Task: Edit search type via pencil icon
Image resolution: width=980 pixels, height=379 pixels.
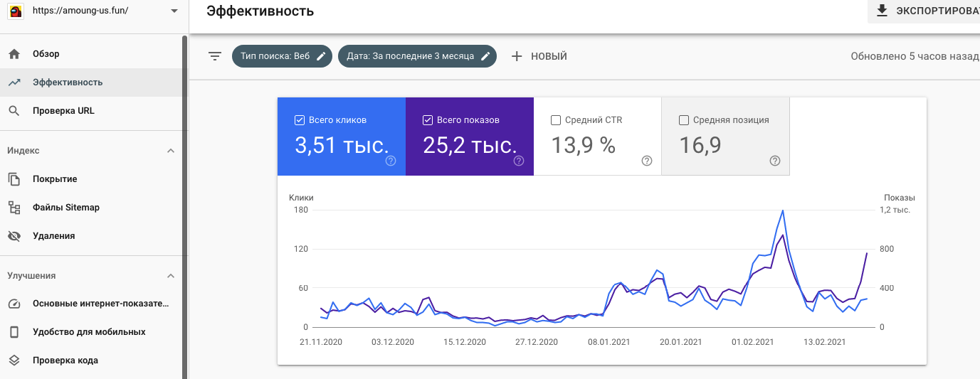Action: pyautogui.click(x=321, y=56)
